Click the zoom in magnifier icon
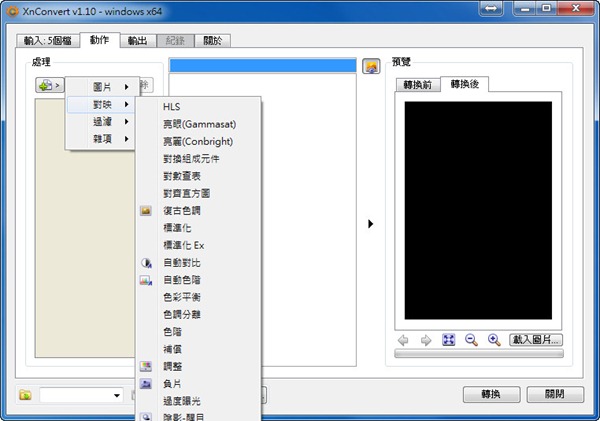This screenshot has width=600, height=421. coord(493,340)
